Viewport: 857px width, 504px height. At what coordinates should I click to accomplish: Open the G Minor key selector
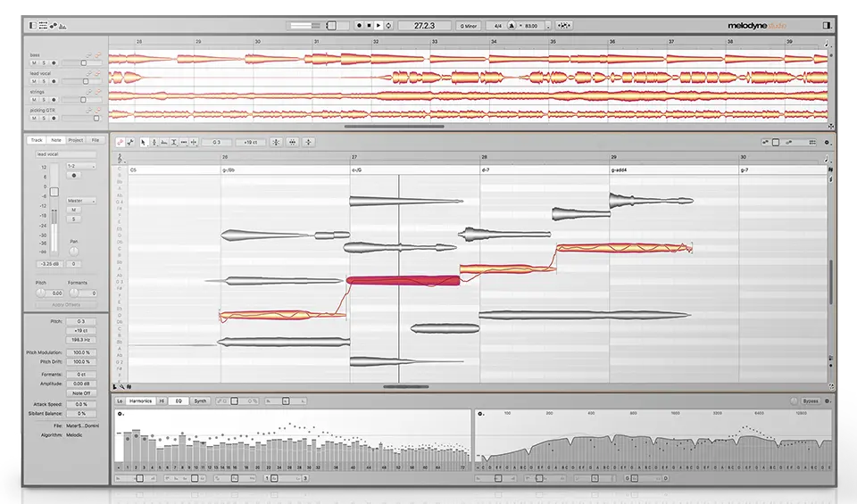[469, 26]
